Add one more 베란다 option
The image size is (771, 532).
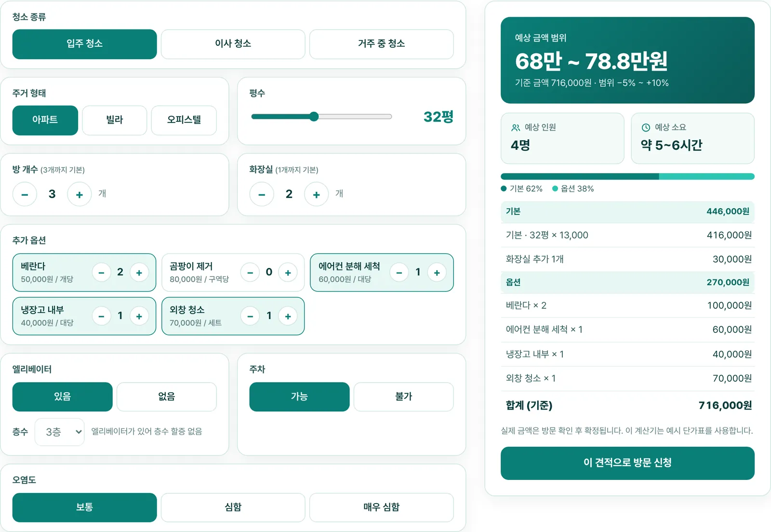(139, 273)
